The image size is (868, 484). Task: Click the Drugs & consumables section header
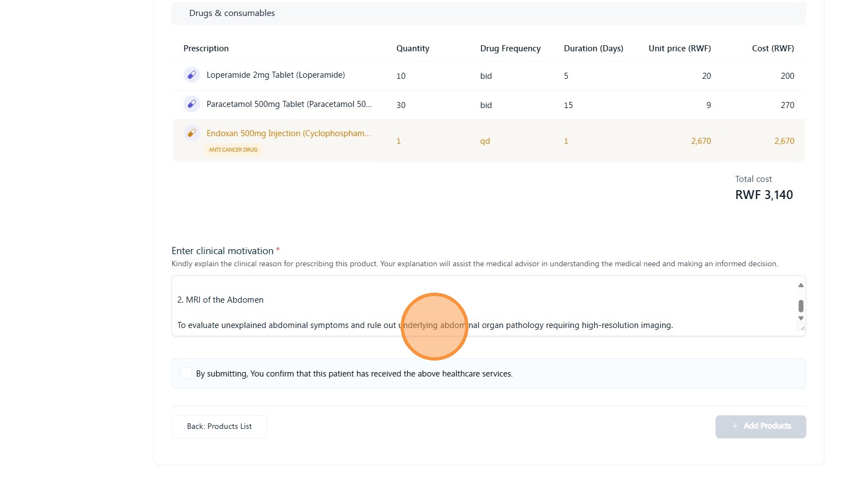[x=488, y=13]
